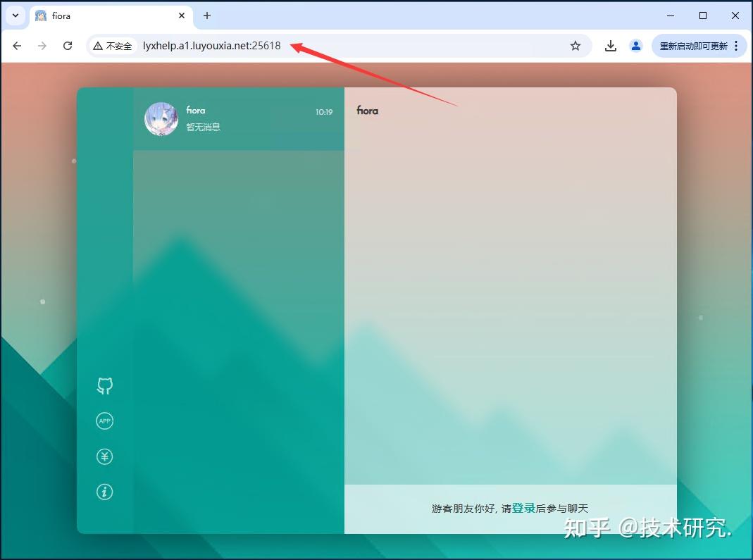Open the GitHub icon in sidebar
Image resolution: width=753 pixels, height=560 pixels.
[104, 385]
